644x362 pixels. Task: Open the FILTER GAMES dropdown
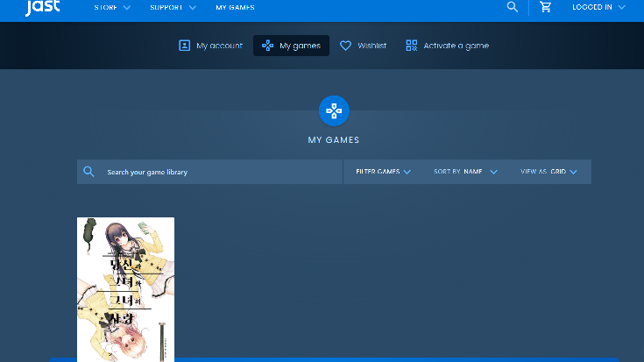click(383, 172)
